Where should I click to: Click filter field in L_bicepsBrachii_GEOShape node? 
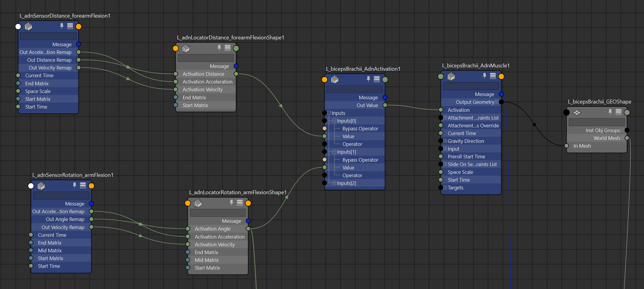596,122
